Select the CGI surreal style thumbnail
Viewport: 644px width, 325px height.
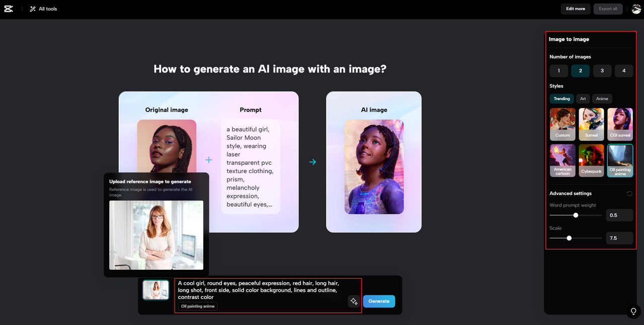[x=620, y=124]
